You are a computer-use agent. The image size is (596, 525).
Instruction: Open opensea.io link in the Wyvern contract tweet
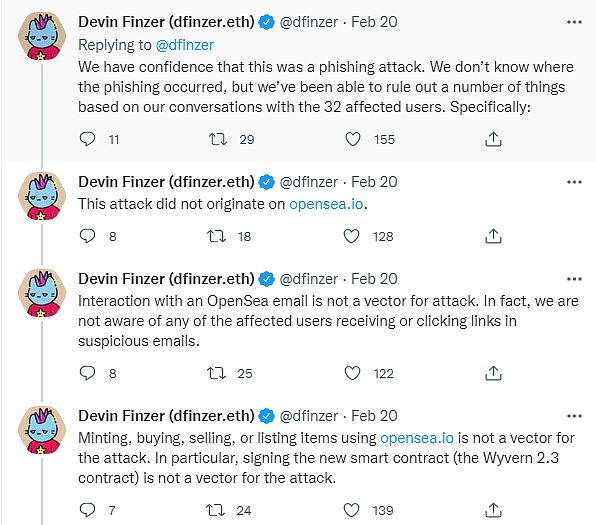coord(417,438)
